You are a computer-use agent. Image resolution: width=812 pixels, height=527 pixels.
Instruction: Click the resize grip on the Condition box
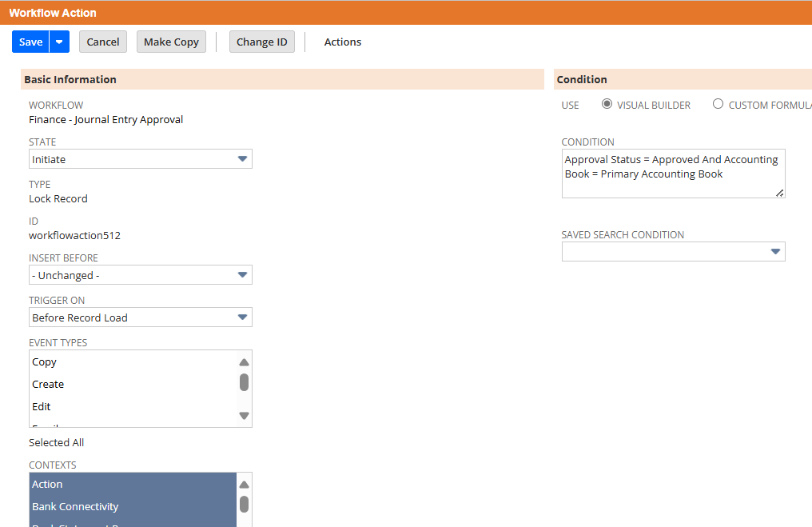[781, 193]
